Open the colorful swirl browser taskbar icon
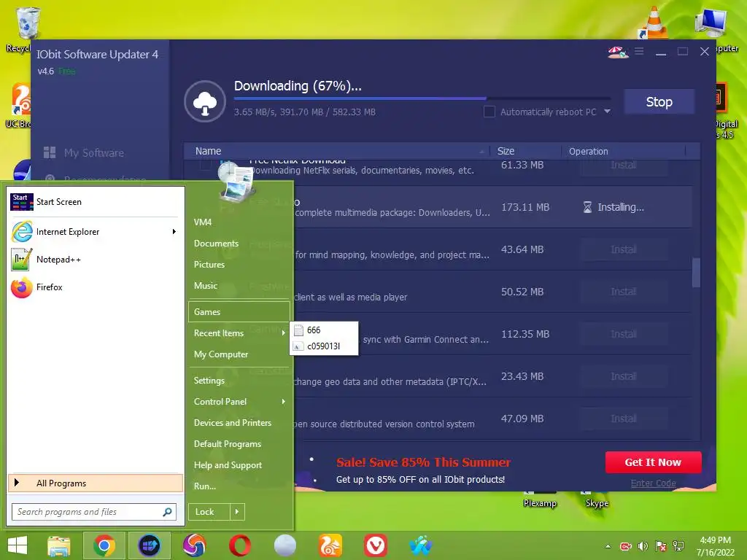747x560 pixels. tap(194, 545)
